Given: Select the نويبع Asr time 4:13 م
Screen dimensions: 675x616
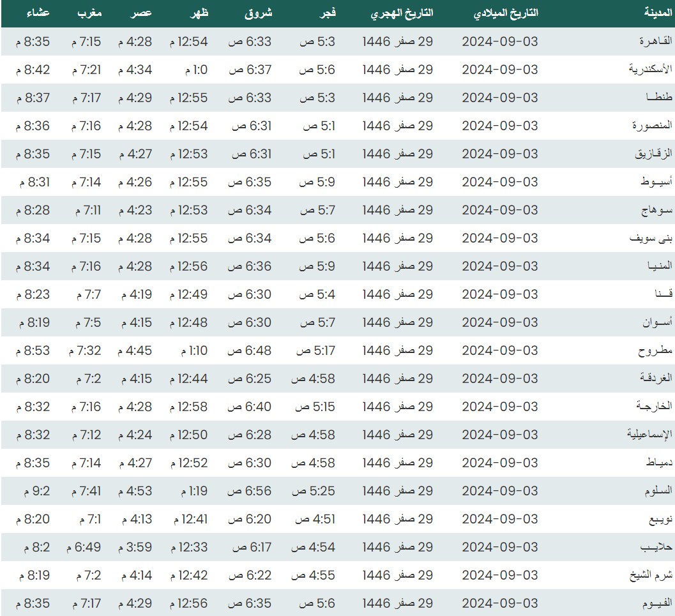Looking at the screenshot, I should (x=135, y=519).
